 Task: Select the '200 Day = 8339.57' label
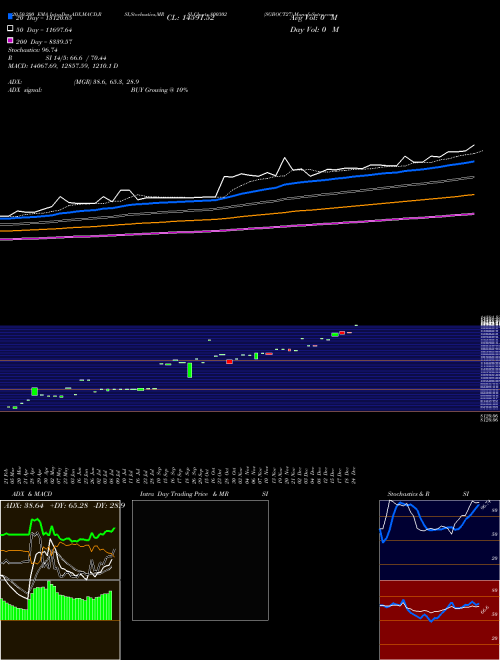44,42
